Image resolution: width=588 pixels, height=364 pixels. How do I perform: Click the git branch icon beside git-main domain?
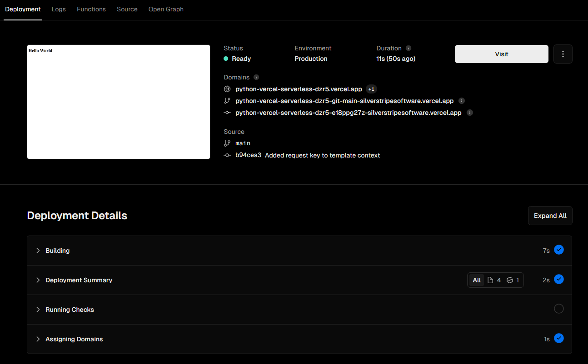[227, 101]
